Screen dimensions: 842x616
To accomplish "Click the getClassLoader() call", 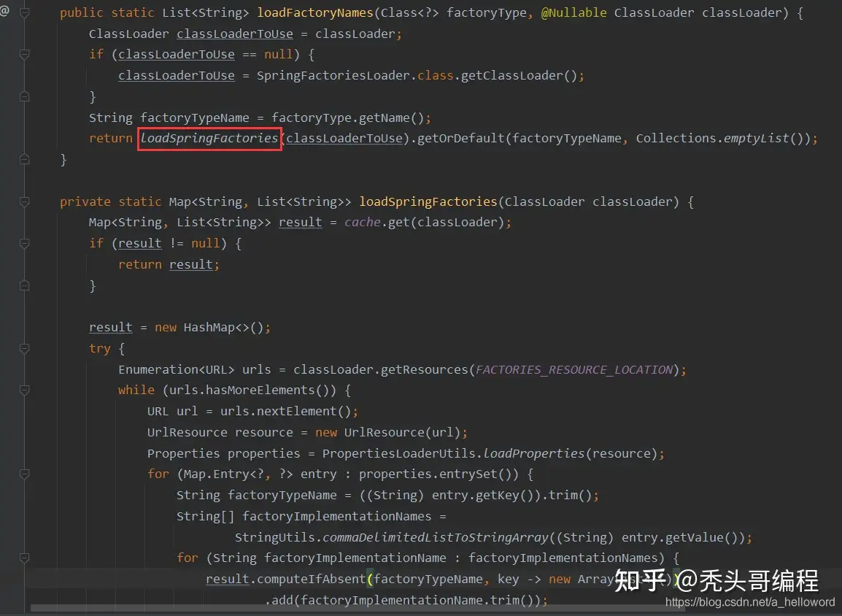I will [519, 75].
